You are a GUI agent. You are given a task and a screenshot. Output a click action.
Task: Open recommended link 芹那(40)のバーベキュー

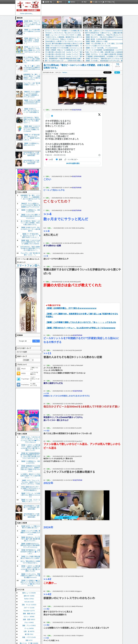[81, 328]
